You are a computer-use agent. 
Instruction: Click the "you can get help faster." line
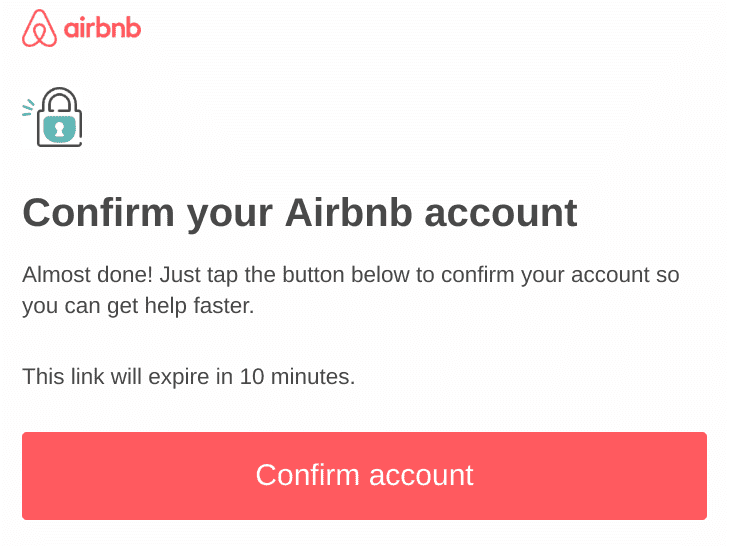[x=138, y=306]
